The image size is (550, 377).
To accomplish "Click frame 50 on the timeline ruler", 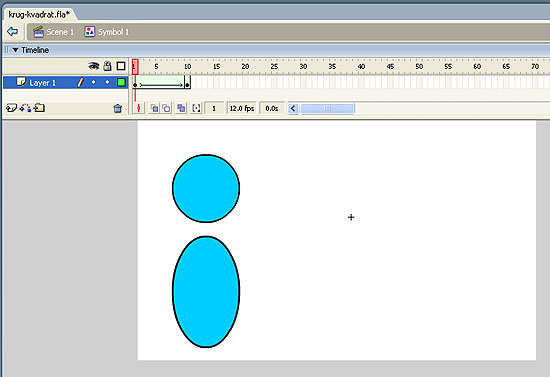I will pos(419,66).
